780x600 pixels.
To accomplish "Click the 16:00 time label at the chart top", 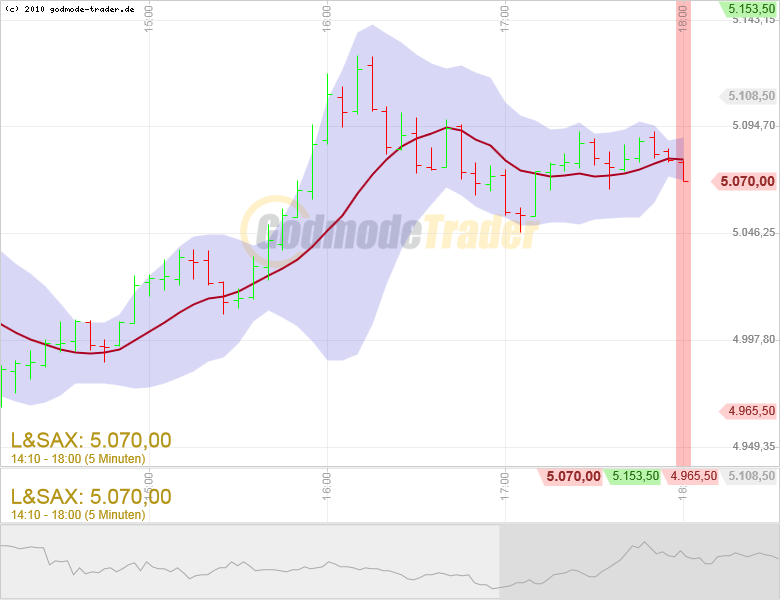I will pyautogui.click(x=326, y=19).
